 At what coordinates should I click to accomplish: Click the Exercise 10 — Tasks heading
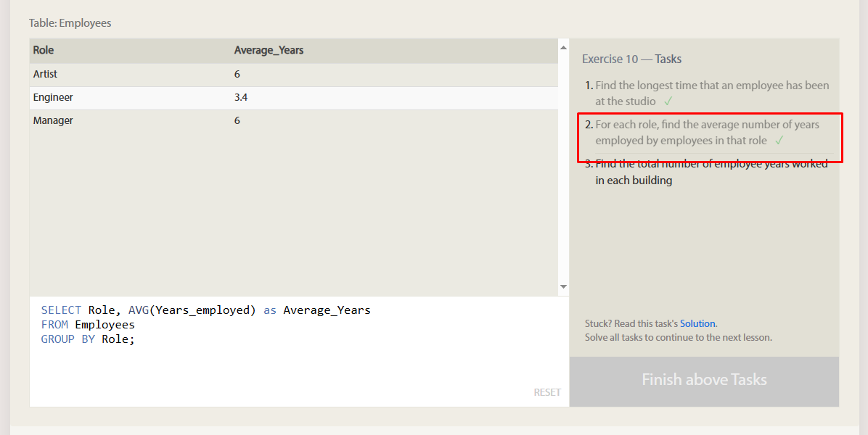[631, 59]
